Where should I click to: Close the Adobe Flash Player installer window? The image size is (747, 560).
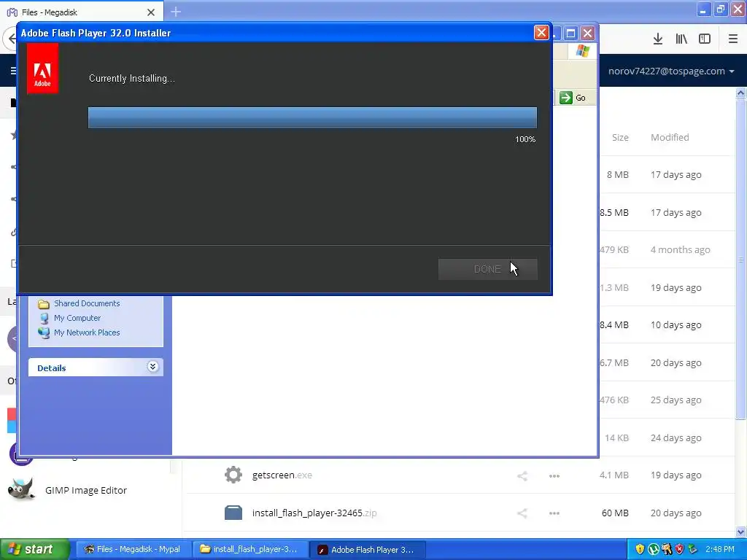click(x=541, y=33)
